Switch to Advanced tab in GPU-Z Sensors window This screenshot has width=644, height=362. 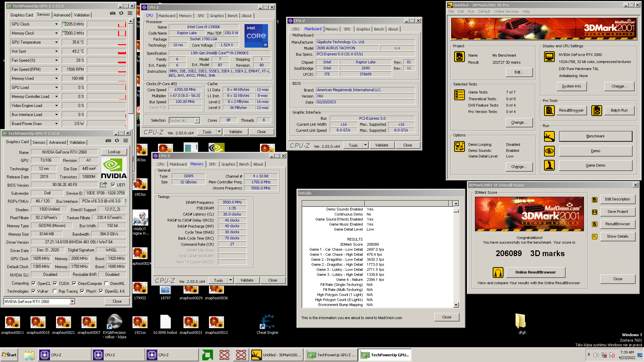(x=62, y=15)
